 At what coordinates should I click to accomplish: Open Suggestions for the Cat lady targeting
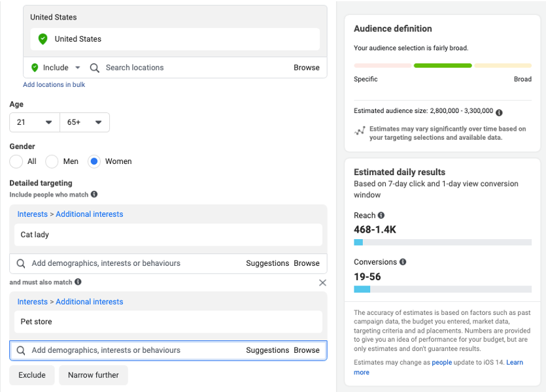(x=267, y=263)
